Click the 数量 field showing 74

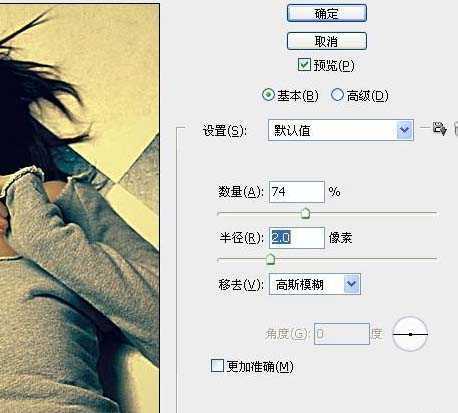(x=297, y=192)
